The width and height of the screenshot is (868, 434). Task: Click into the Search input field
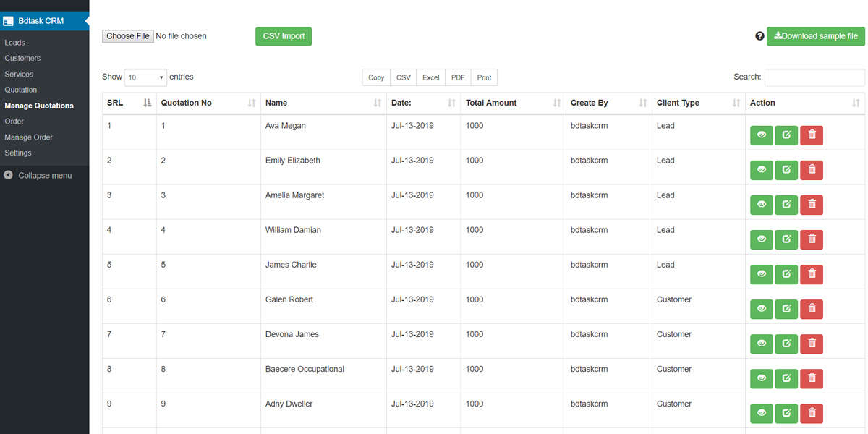coord(814,77)
